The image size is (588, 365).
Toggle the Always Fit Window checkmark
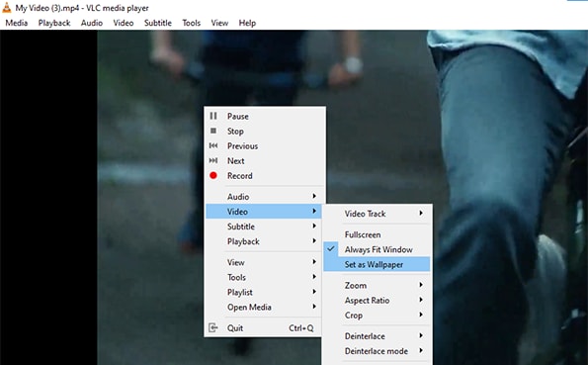tap(331, 249)
